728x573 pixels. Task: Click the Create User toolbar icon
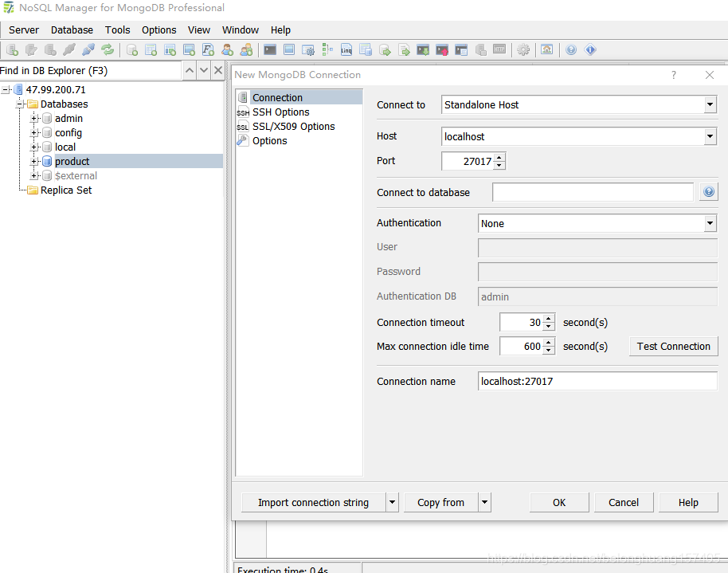(227, 49)
